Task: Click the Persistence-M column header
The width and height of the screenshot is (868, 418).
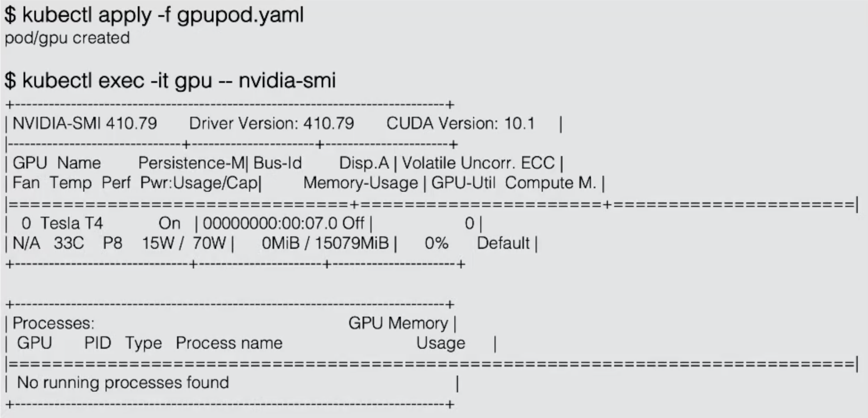Action: [x=191, y=163]
